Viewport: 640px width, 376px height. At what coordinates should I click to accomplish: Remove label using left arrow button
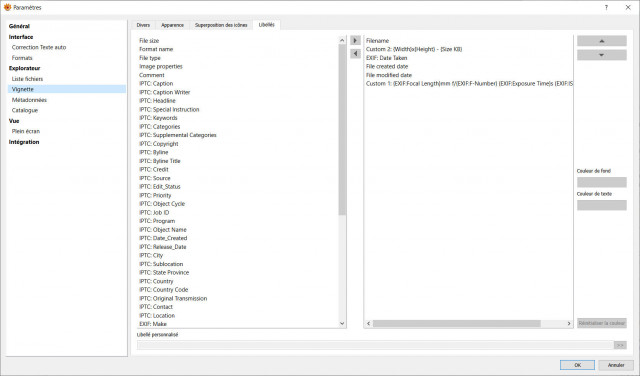355,53
